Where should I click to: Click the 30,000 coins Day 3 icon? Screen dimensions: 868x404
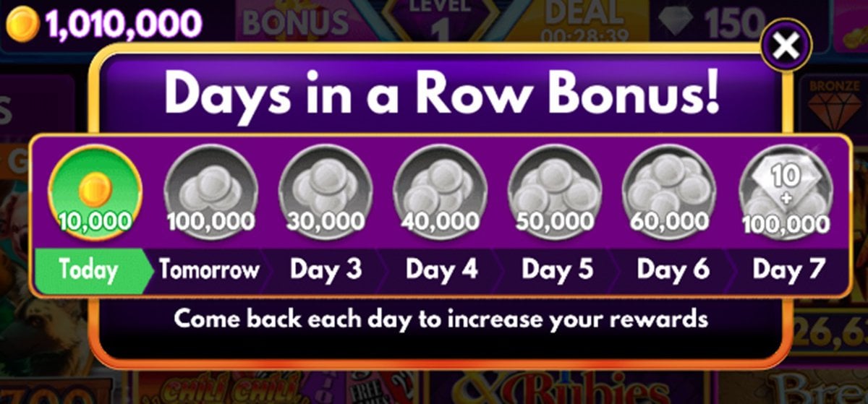tap(325, 191)
